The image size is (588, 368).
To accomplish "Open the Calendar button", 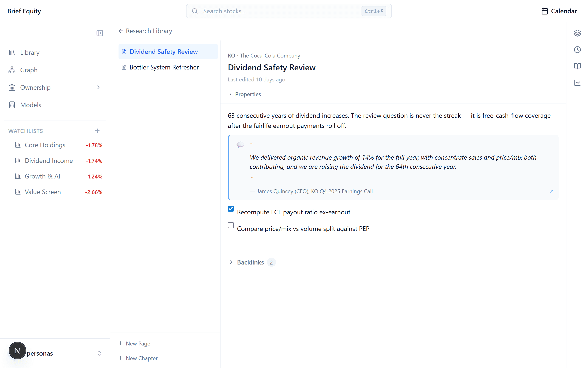I will click(559, 11).
